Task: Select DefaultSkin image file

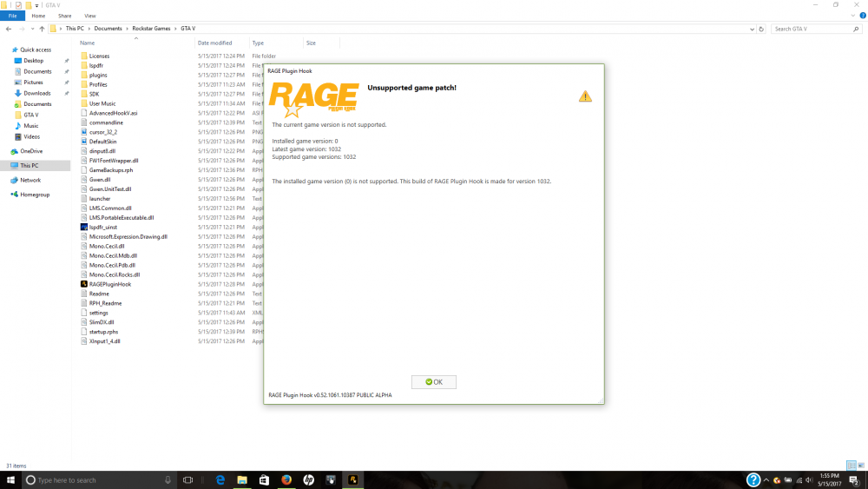Action: (102, 142)
